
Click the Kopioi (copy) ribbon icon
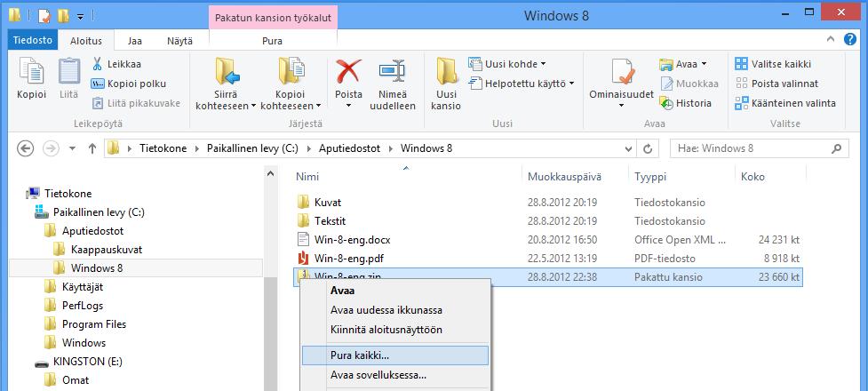point(32,70)
